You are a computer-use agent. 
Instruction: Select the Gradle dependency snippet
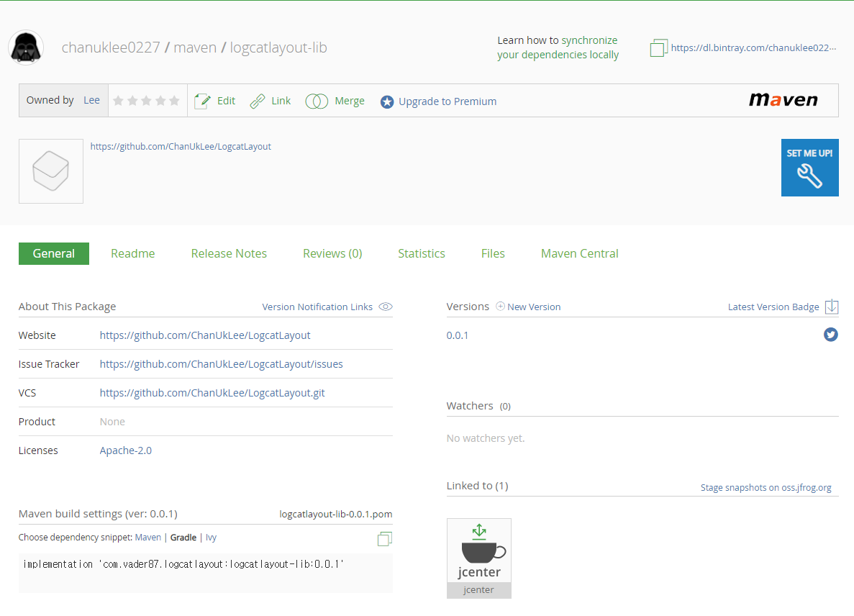[x=183, y=538]
